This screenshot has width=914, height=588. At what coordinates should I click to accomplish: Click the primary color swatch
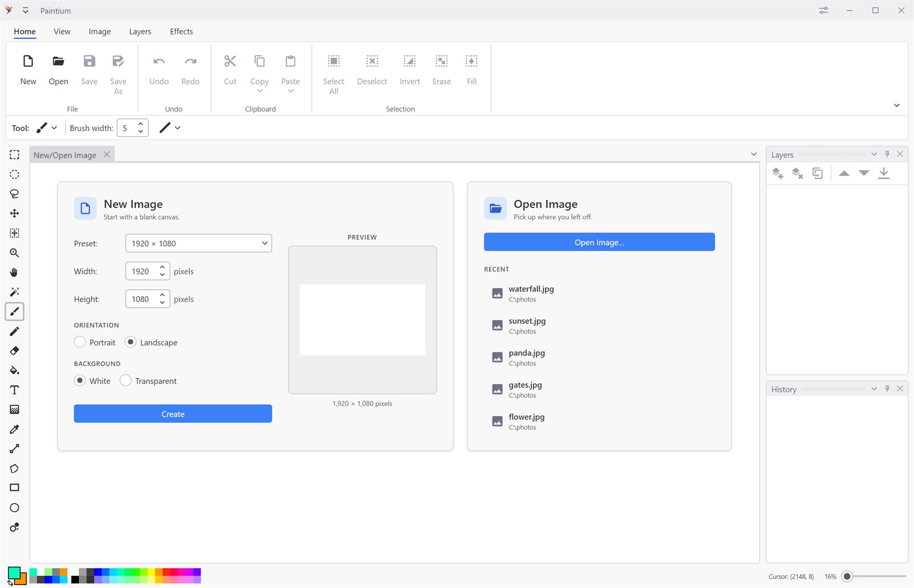(14, 573)
